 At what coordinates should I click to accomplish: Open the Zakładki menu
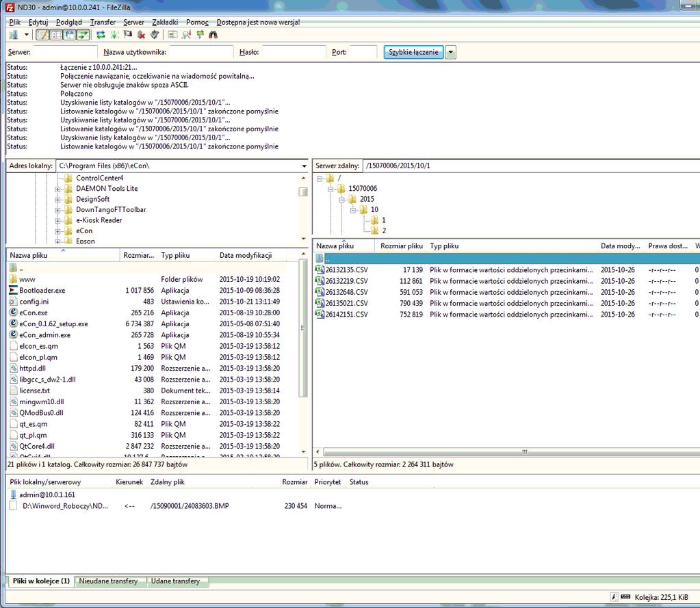(165, 22)
